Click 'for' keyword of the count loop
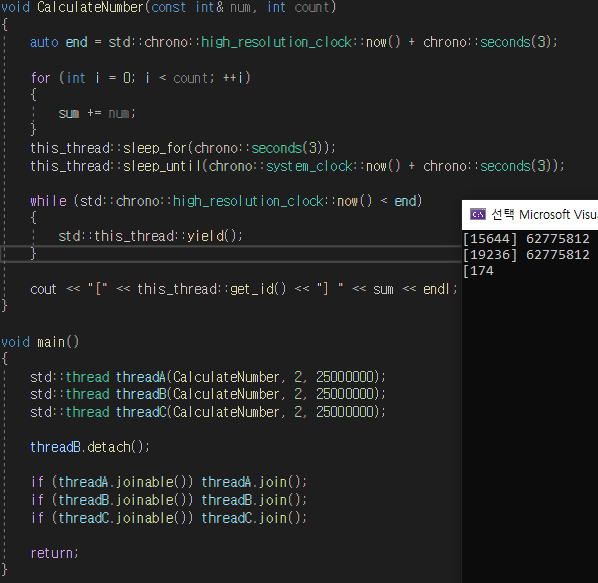Image resolution: width=598 pixels, height=583 pixels. 40,78
